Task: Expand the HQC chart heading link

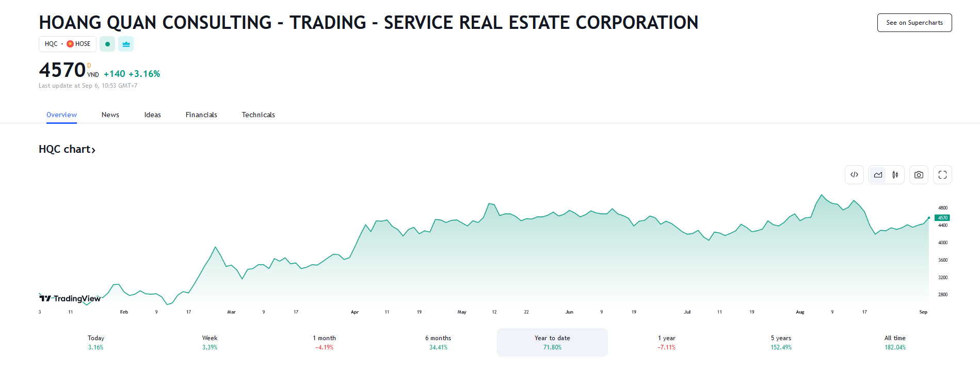Action: pyautogui.click(x=67, y=149)
